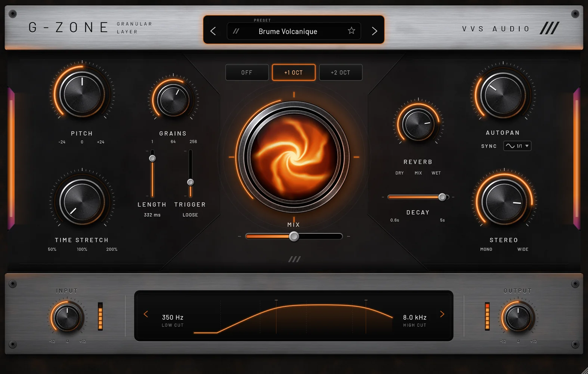Turn the octave layer Off
The image size is (588, 374).
(247, 73)
